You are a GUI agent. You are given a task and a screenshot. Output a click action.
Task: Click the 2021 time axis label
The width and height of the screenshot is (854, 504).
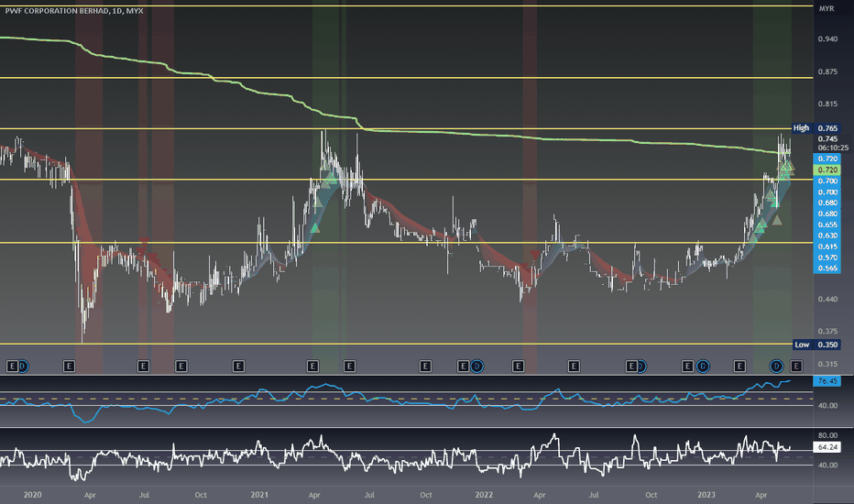click(259, 495)
